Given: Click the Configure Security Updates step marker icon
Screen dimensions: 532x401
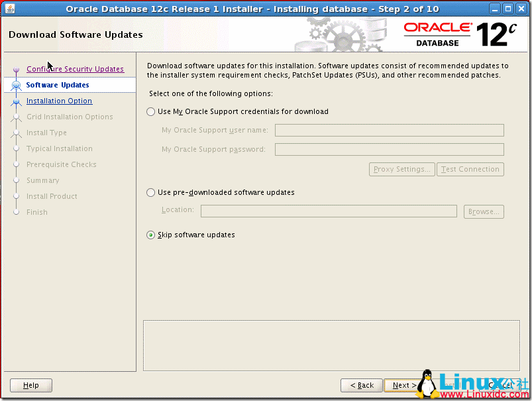Looking at the screenshot, I should [17, 69].
